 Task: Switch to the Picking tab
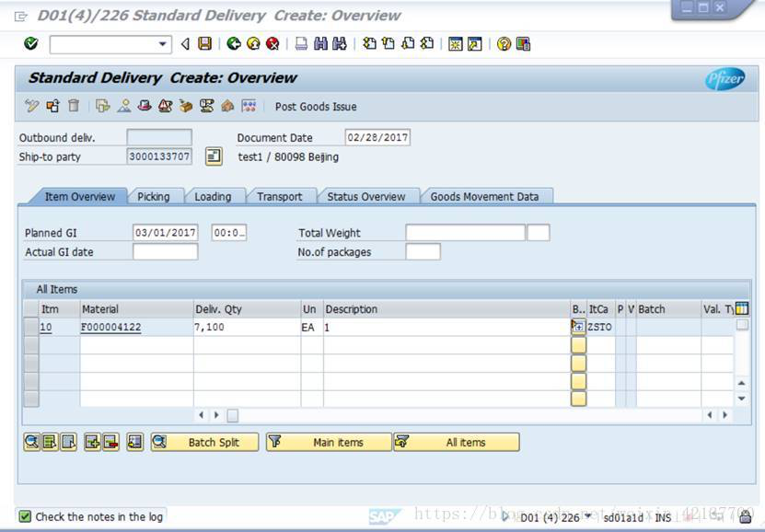(x=154, y=196)
